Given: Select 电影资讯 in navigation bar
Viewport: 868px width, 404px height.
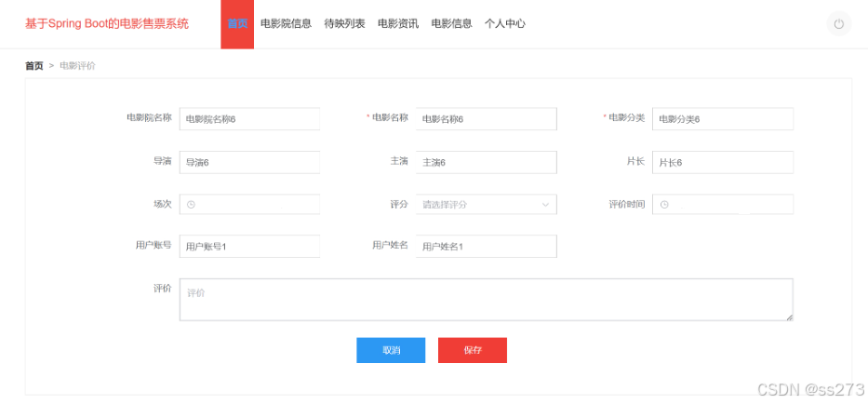Looking at the screenshot, I should (x=398, y=24).
